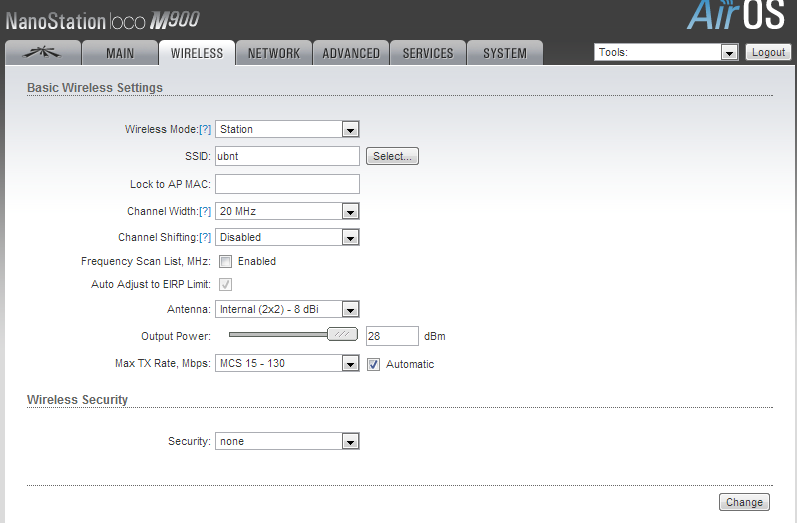Toggle Auto Adjust to EIRP Limit checkbox

(225, 285)
